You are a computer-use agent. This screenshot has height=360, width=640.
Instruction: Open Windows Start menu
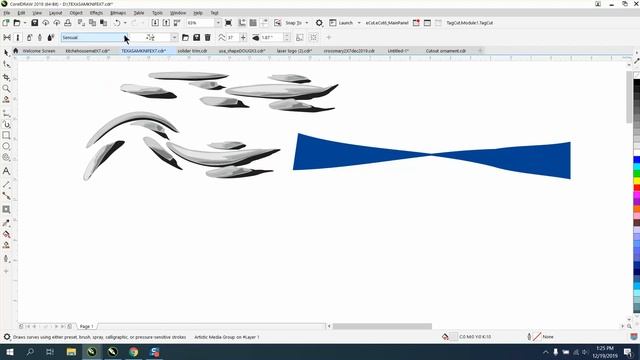(9, 352)
